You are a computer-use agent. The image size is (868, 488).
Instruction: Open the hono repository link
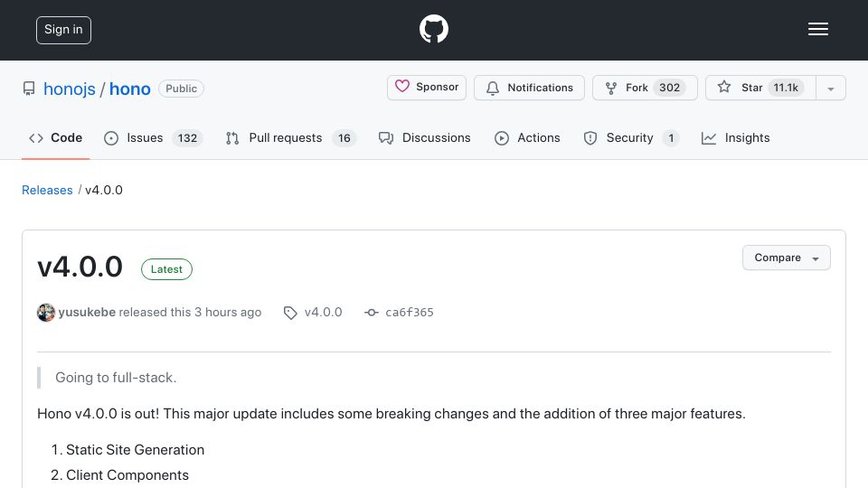click(129, 89)
